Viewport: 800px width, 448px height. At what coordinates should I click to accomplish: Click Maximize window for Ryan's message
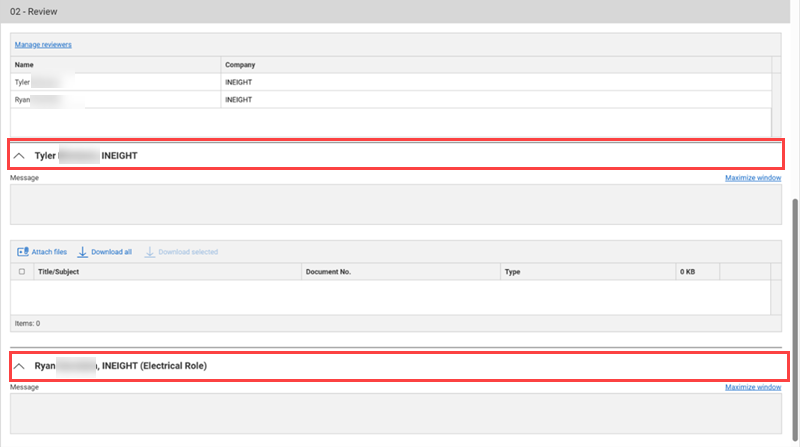click(x=753, y=387)
